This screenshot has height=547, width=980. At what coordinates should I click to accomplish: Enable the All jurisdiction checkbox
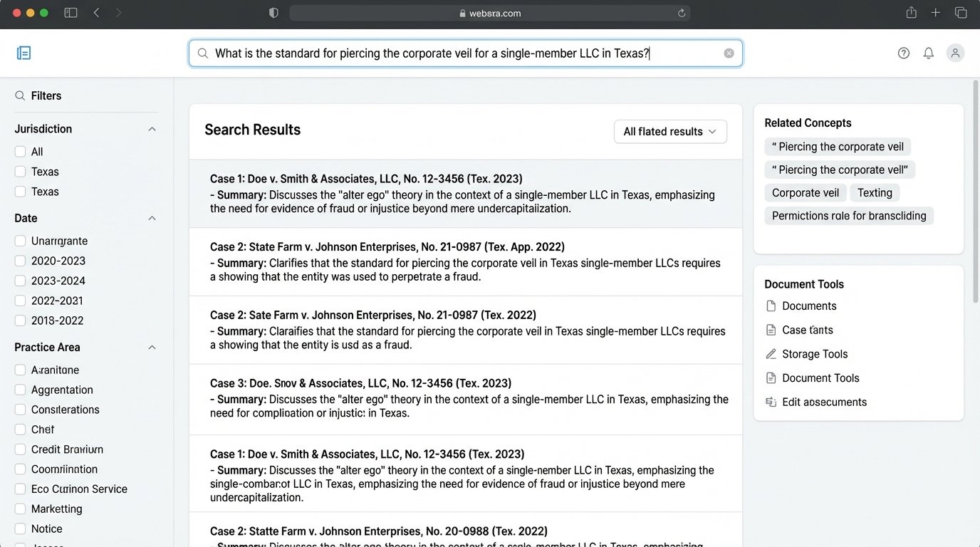[20, 152]
